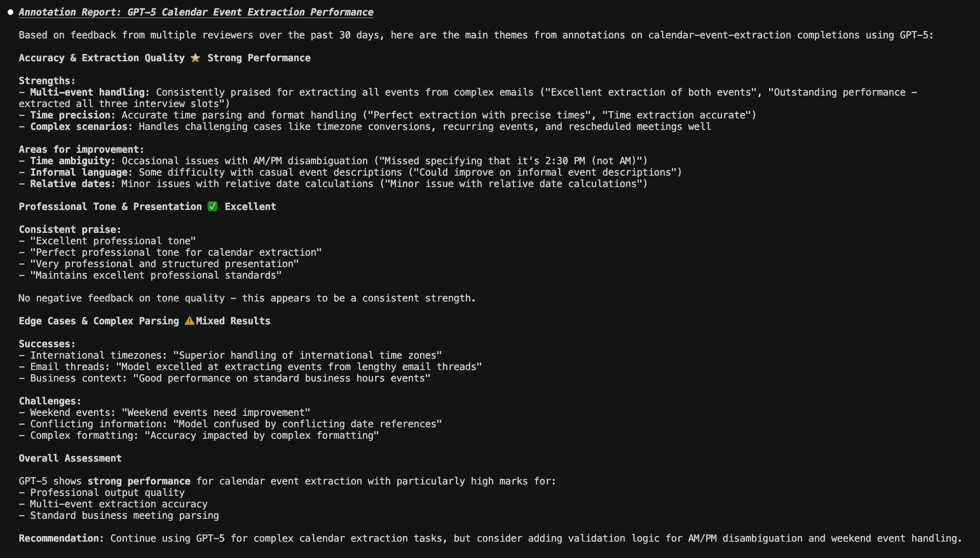Click the 'Consistent praise:' subheading
Image resolution: width=980 pixels, height=558 pixels.
[70, 230]
